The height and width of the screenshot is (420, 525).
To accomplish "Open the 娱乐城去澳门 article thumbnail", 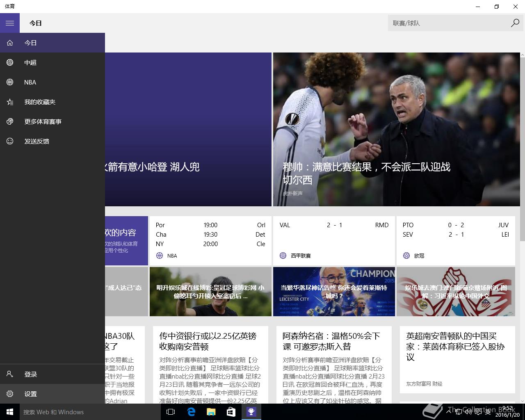I will (456, 292).
